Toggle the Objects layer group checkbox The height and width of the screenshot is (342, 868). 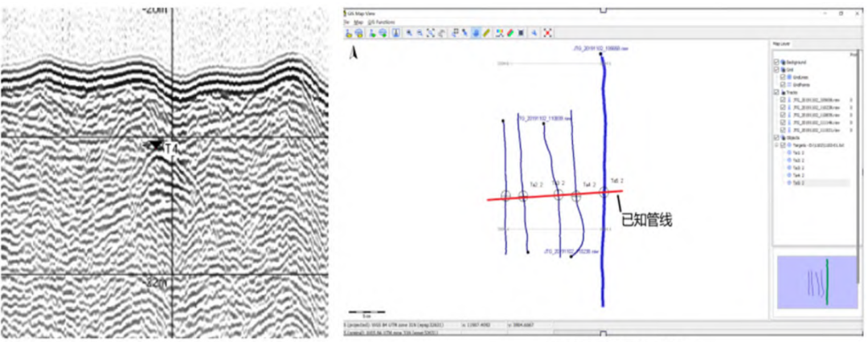pos(776,138)
